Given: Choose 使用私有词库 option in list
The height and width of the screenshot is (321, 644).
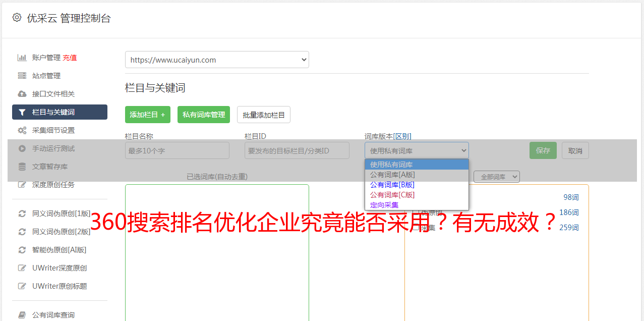Looking at the screenshot, I should click(417, 165).
